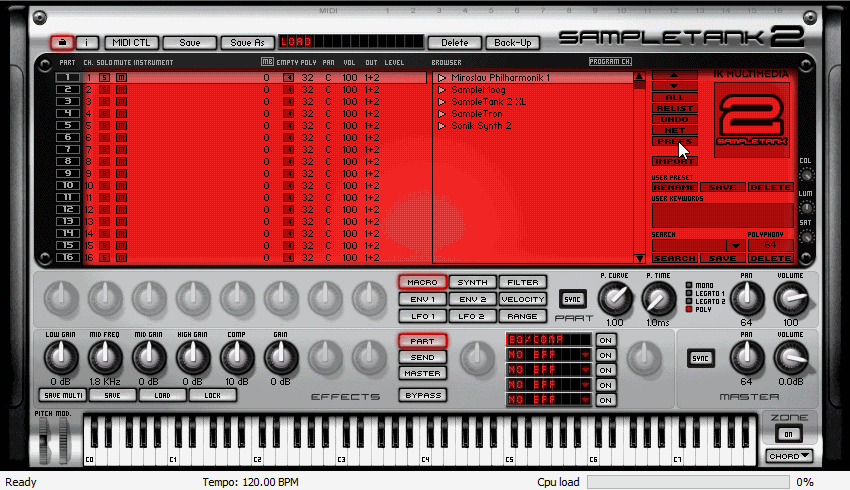Toggle the ZONE On button
Viewport: 850px width, 490px height.
[788, 434]
